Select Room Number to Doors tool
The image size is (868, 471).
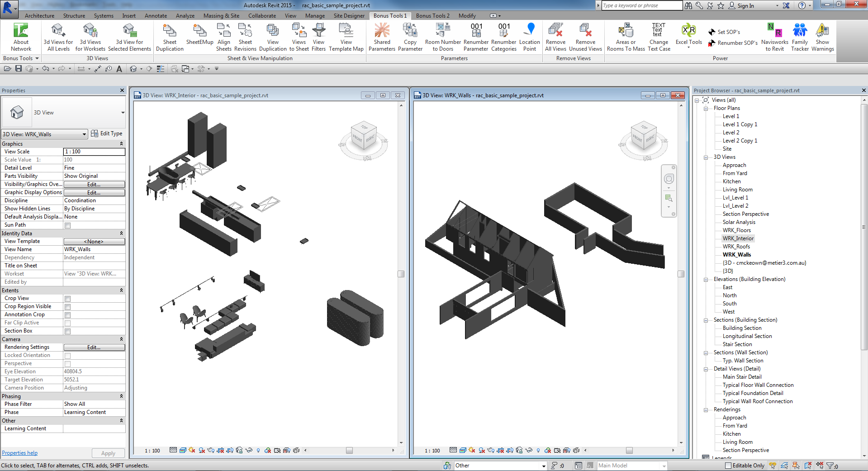[442, 36]
